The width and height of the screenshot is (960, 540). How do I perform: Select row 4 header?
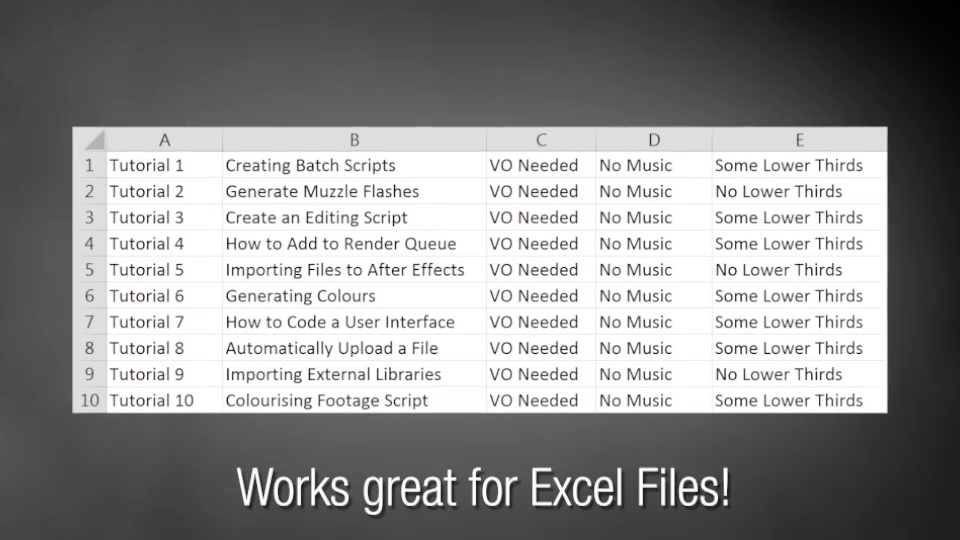coord(89,244)
